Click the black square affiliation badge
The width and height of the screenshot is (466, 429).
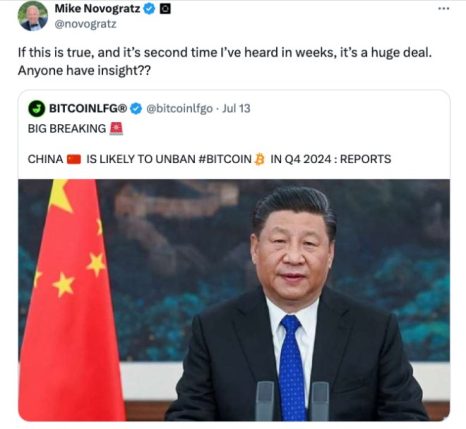(x=165, y=9)
